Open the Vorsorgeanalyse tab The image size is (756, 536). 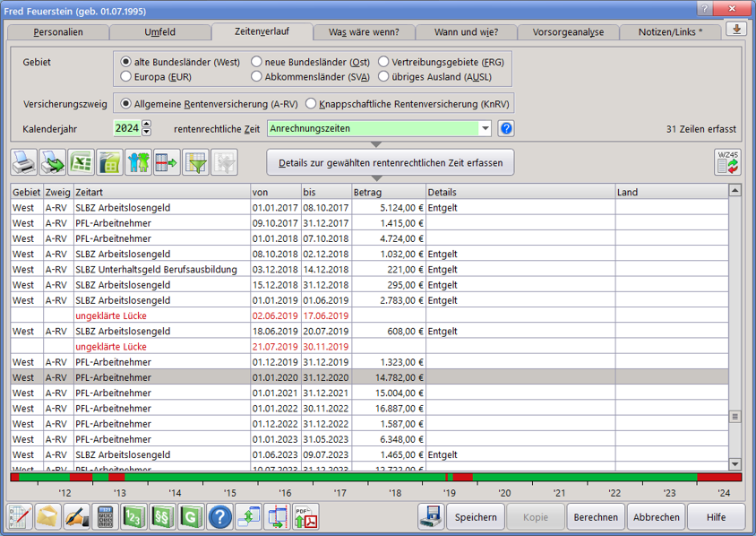[568, 32]
